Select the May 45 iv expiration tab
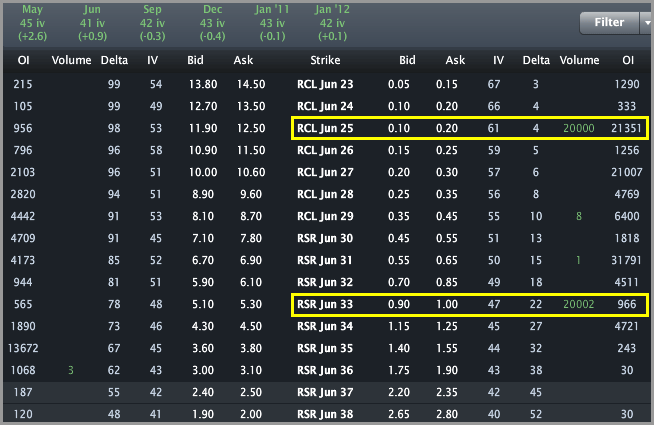Image resolution: width=654 pixels, height=425 pixels. coord(33,23)
